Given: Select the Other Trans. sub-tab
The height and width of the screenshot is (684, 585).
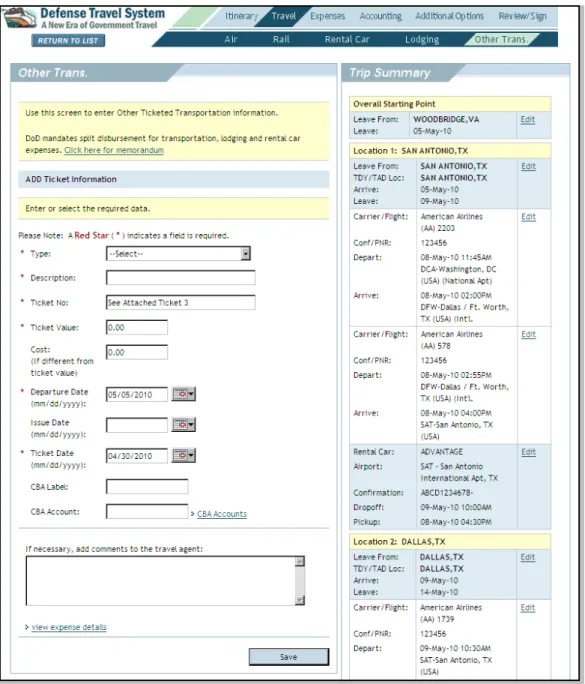Looking at the screenshot, I should tap(501, 40).
